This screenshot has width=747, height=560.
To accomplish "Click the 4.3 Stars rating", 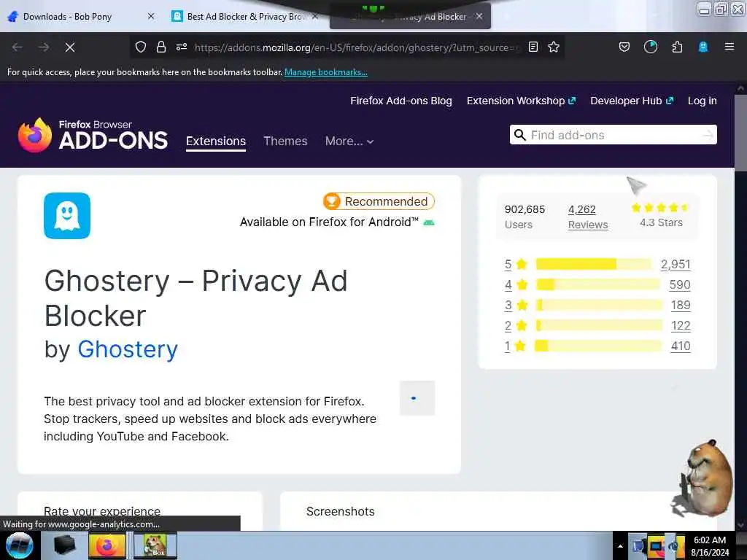I will coord(661,216).
